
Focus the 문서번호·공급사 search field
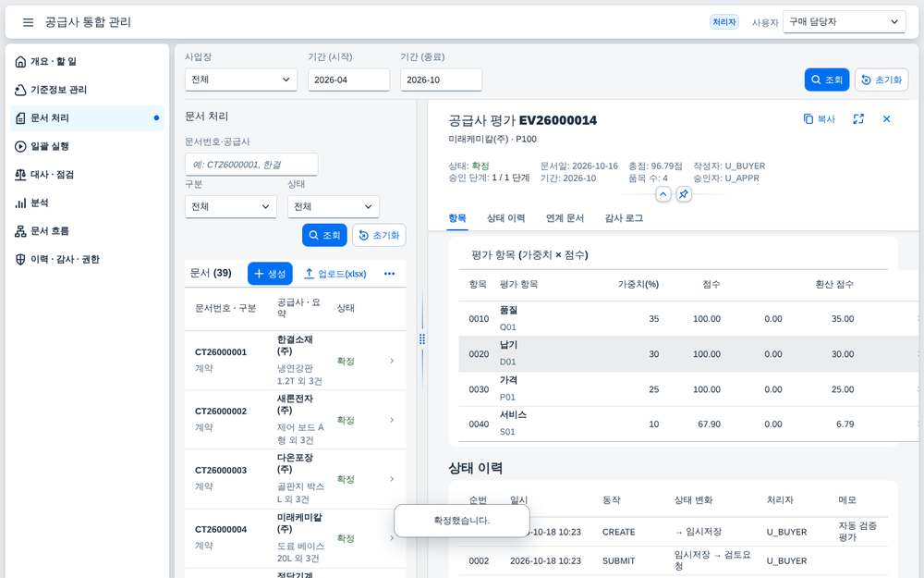(251, 165)
